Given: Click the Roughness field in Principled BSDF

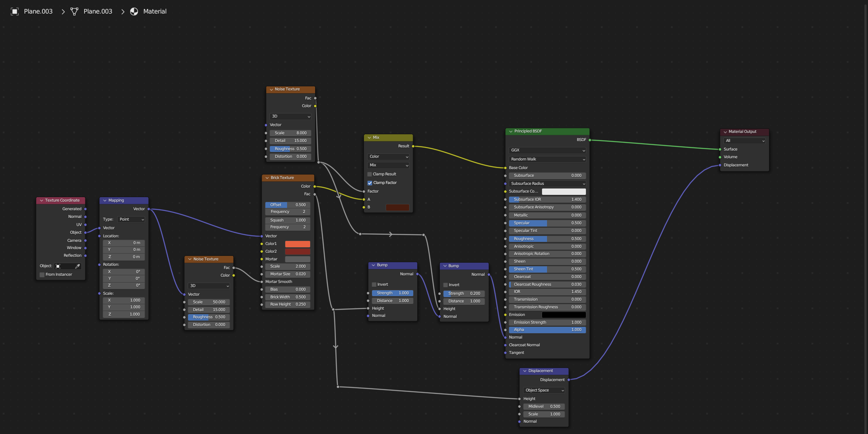Looking at the screenshot, I should tap(547, 239).
